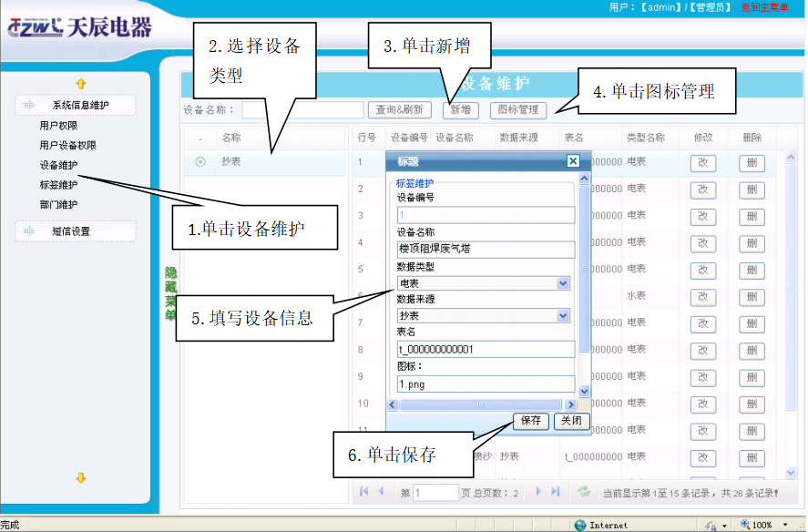The width and height of the screenshot is (808, 532).
Task: Click the 数据来源 column header
Action: point(519,138)
